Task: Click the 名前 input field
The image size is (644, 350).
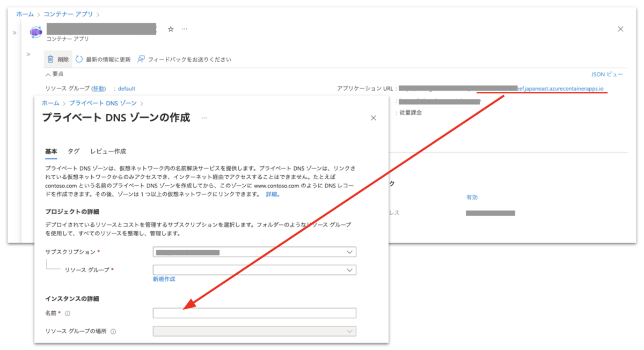Action: [254, 313]
